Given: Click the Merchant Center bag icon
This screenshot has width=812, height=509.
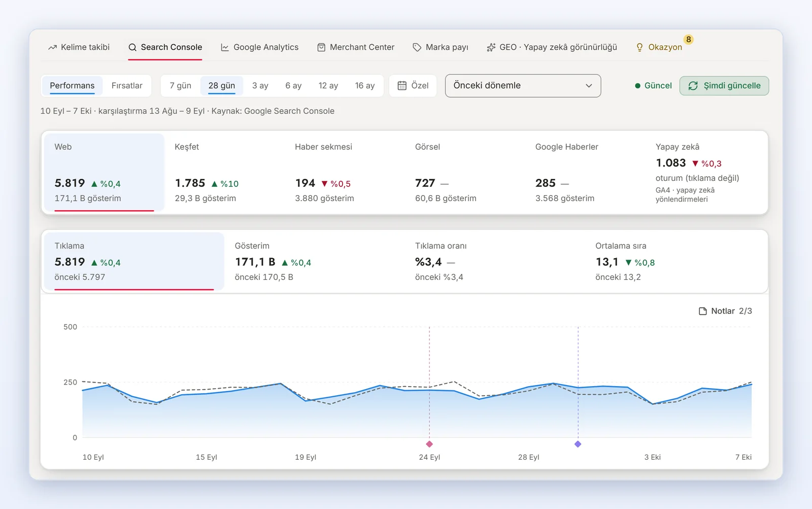Looking at the screenshot, I should pyautogui.click(x=321, y=47).
